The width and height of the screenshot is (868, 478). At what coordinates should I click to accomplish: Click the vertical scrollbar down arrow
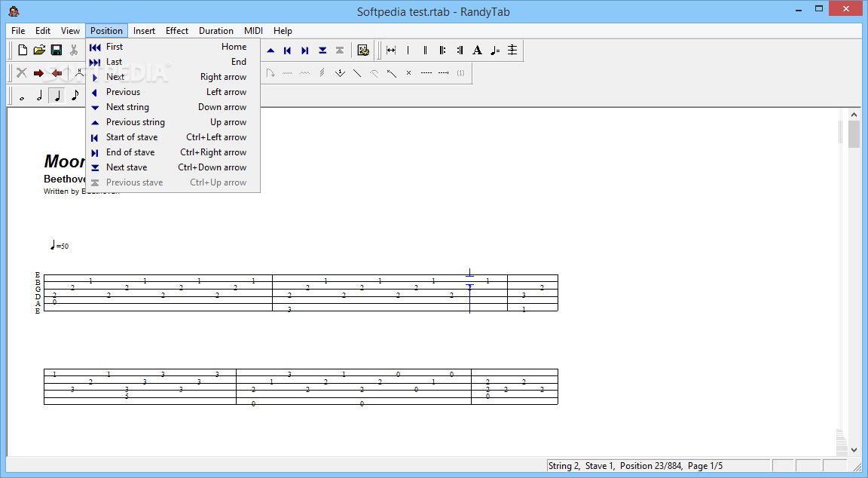coord(854,450)
